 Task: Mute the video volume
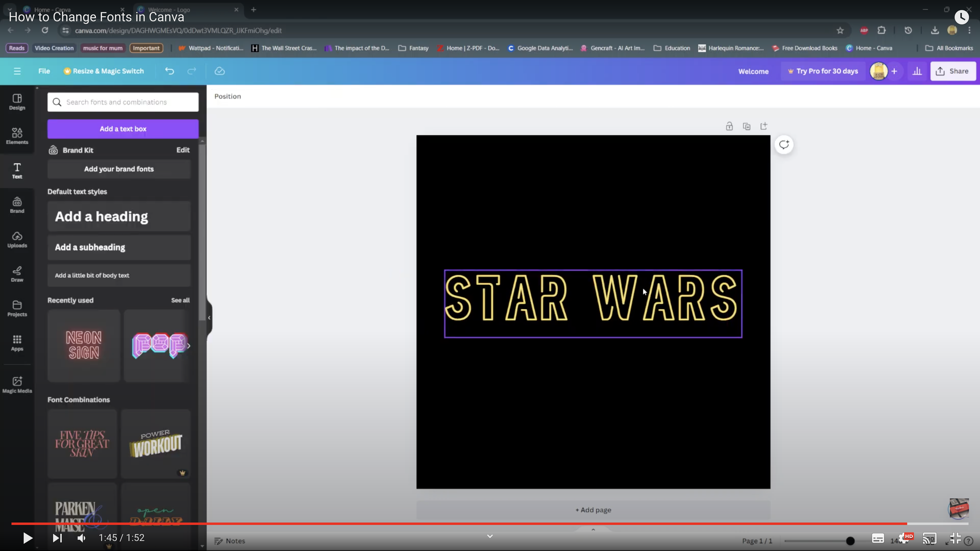click(x=81, y=538)
